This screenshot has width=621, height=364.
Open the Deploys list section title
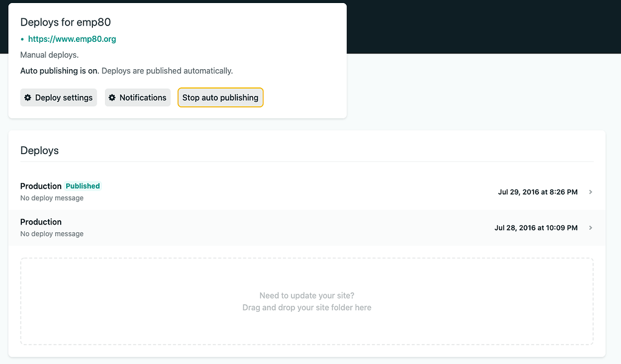pos(39,150)
